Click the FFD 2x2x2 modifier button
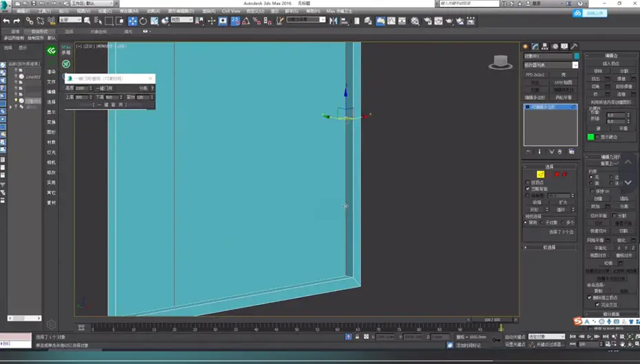640x364 pixels. point(535,75)
